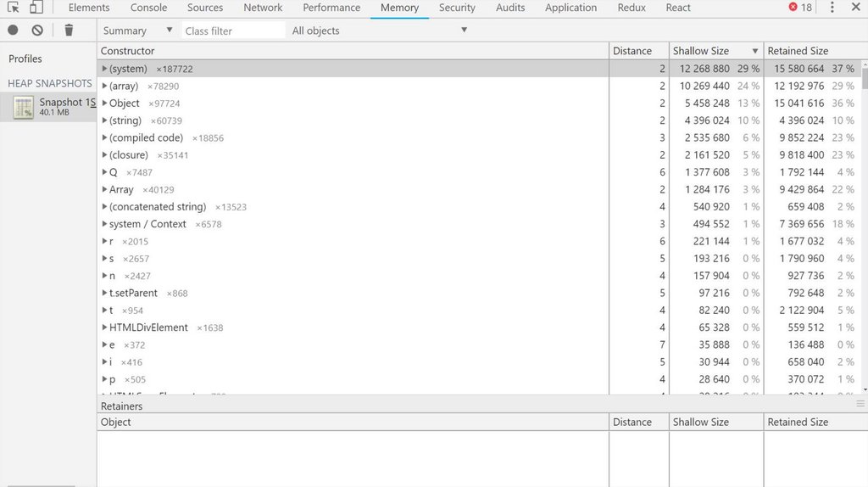The width and height of the screenshot is (868, 487).
Task: Click the Retainers Shallow Size header
Action: (x=716, y=422)
